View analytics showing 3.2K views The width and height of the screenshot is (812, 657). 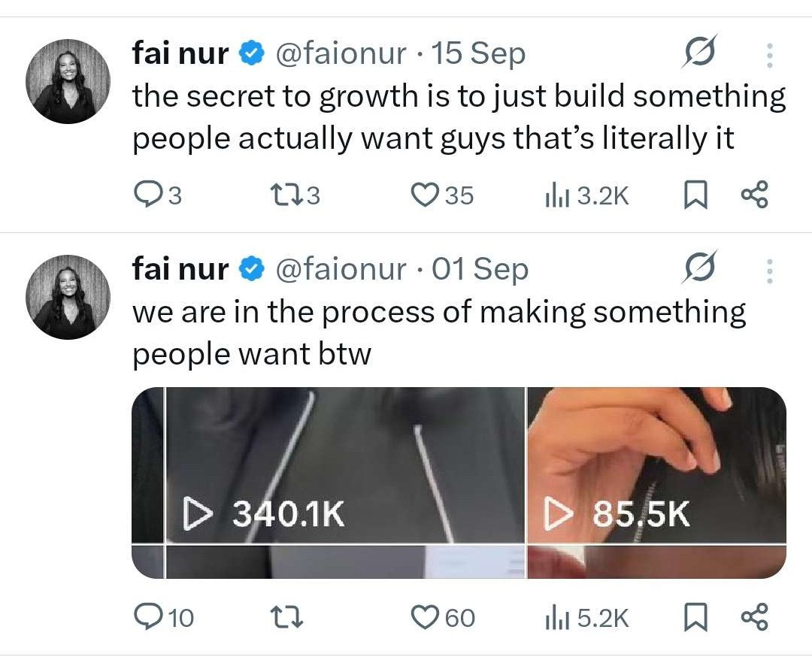[586, 195]
